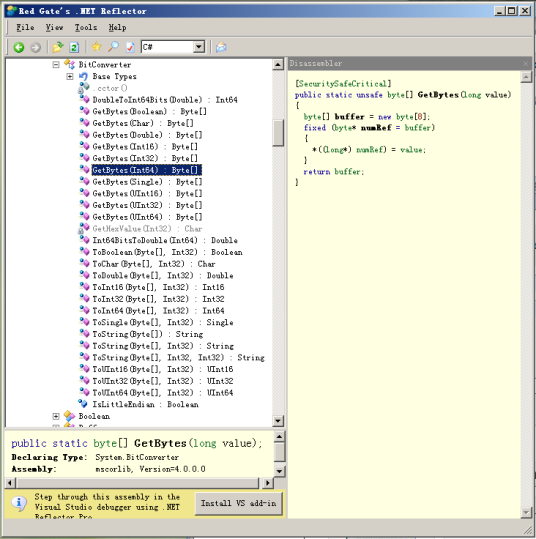Expand the Boolean class node
This screenshot has height=539, width=536.
56,416
